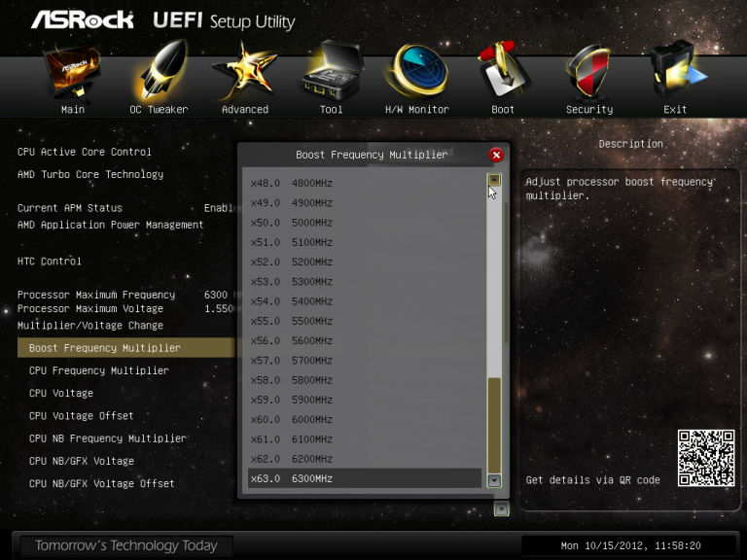747x560 pixels.
Task: Open the Boot joystick icon
Action: (503, 70)
